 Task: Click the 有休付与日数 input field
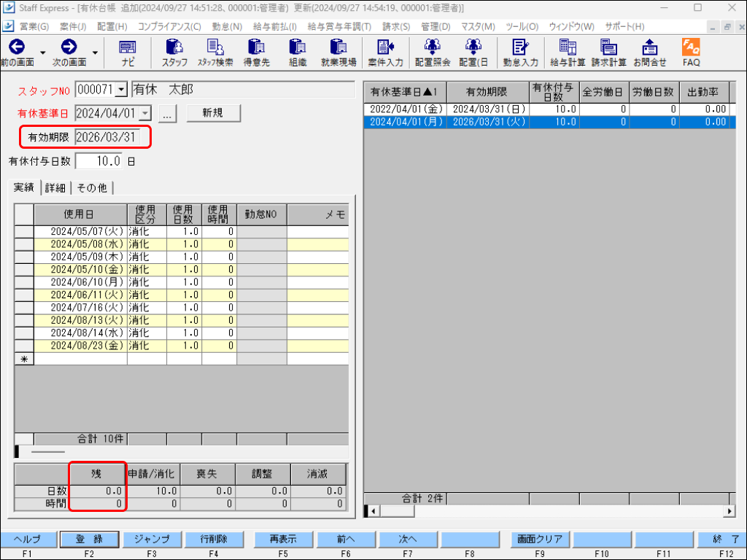[x=98, y=161]
